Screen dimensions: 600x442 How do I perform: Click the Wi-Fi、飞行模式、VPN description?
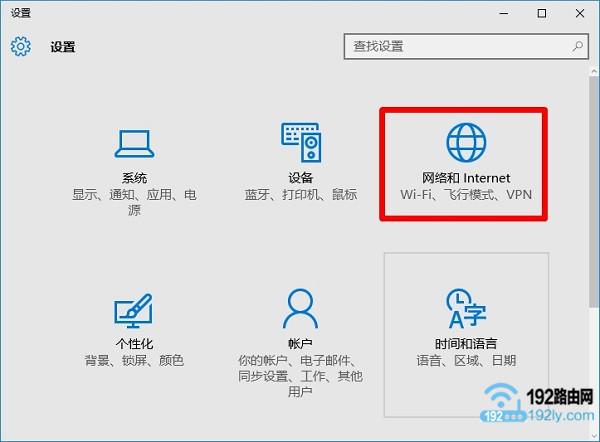tap(466, 194)
